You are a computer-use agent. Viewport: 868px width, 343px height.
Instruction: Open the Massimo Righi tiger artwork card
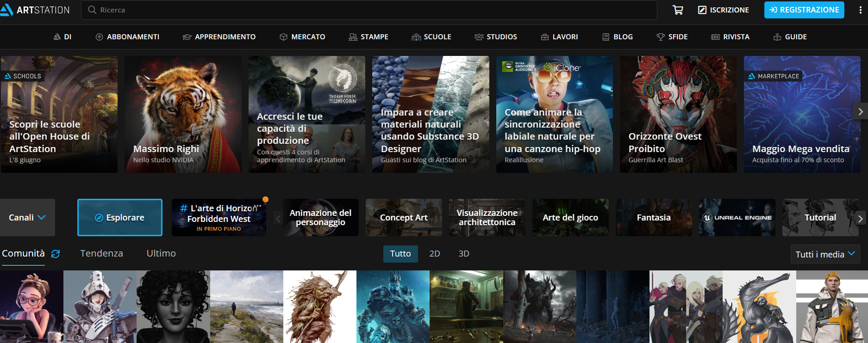183,115
